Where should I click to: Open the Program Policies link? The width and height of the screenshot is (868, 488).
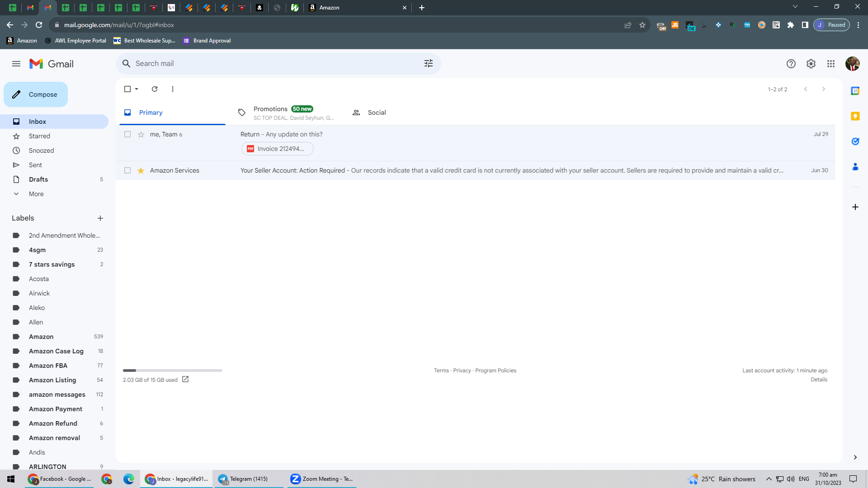496,371
